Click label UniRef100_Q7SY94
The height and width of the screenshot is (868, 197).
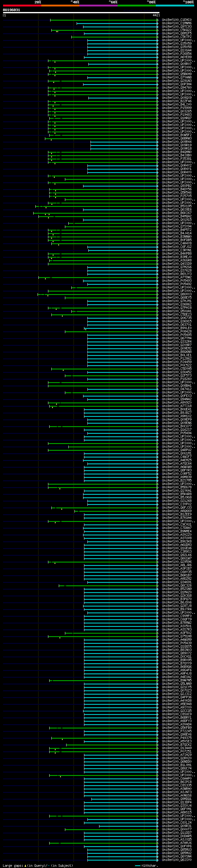(176, 226)
